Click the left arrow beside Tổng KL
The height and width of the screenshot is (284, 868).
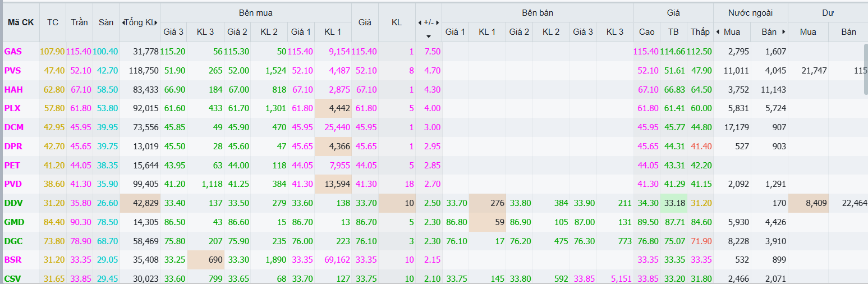123,22
